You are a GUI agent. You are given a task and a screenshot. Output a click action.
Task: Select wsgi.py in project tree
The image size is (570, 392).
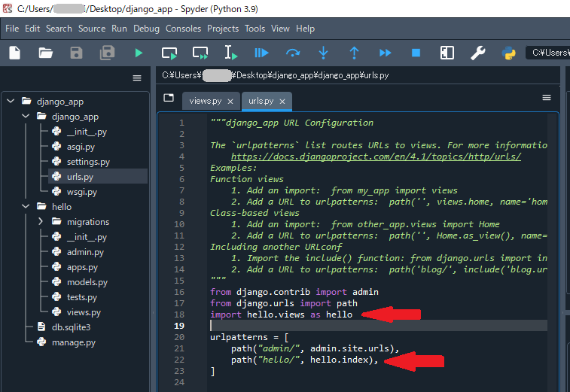point(82,191)
